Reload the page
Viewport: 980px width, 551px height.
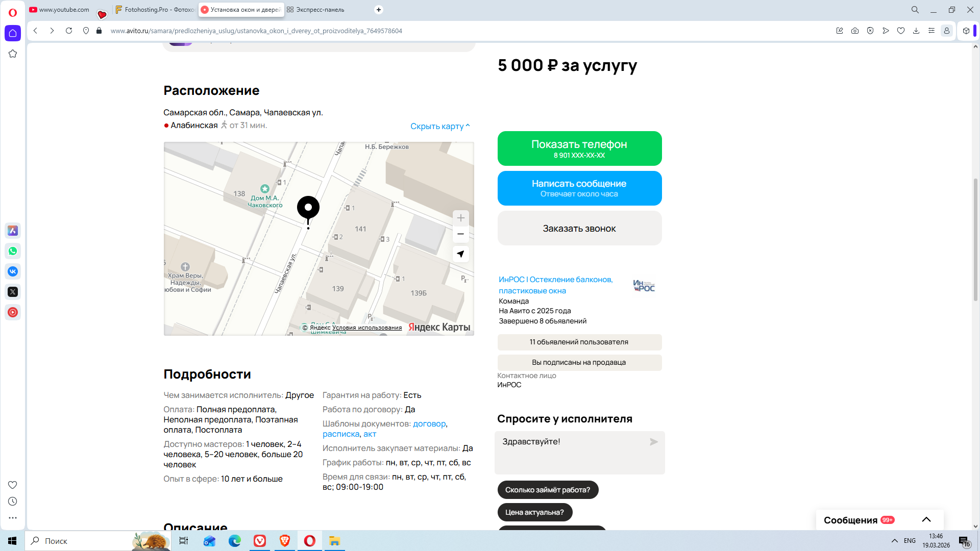pos(69,31)
